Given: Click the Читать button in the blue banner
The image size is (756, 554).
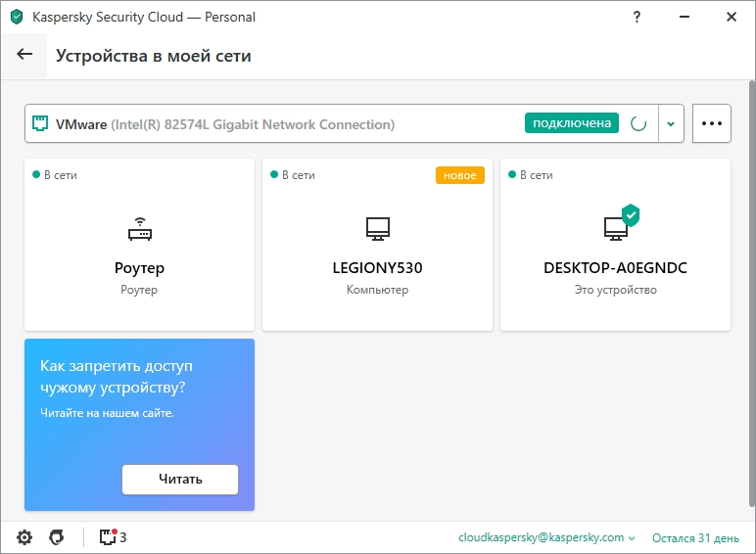Looking at the screenshot, I should (x=180, y=480).
